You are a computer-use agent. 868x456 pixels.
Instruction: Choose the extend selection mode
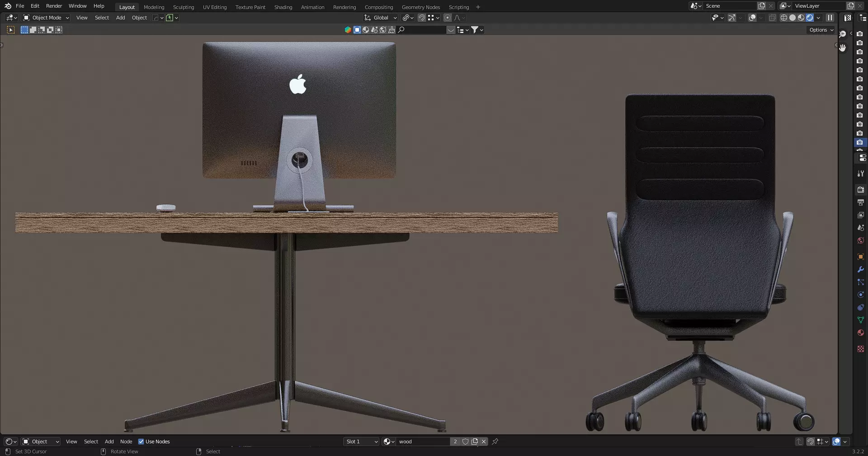click(x=33, y=30)
